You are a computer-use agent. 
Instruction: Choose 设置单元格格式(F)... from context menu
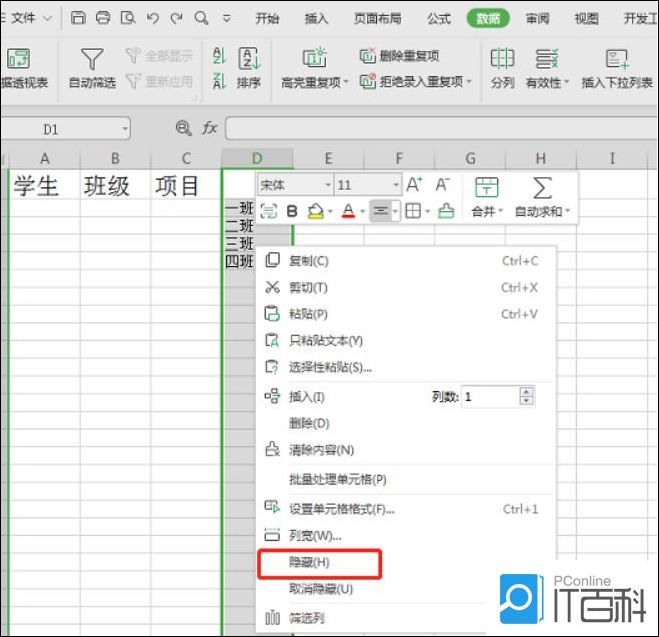(x=406, y=509)
